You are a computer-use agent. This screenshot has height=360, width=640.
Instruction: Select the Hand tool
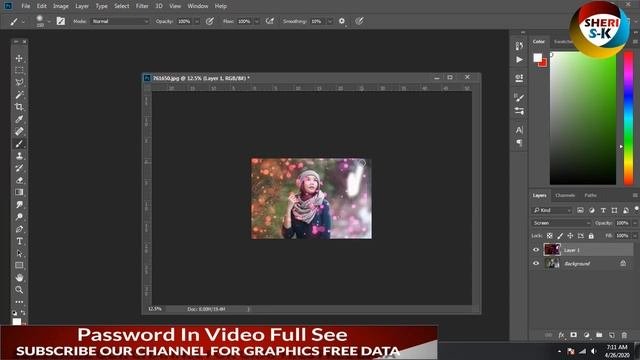coord(19,278)
